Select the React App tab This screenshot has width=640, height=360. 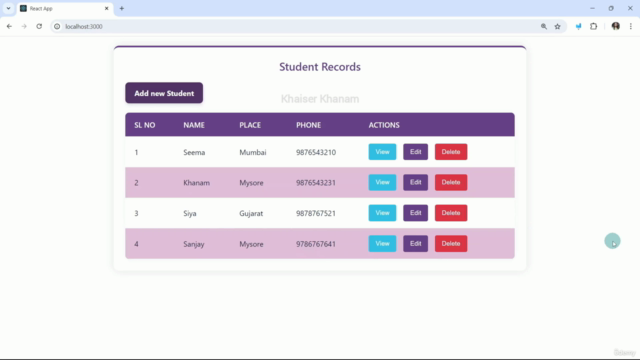pos(65,9)
